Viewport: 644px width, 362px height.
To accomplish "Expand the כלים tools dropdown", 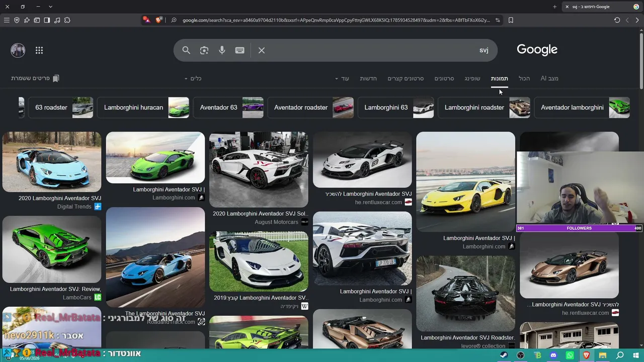I will pos(193,78).
